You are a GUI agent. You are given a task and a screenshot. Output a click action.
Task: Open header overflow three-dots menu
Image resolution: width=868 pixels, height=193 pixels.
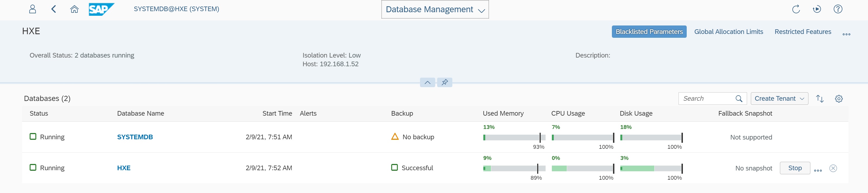pos(846,34)
